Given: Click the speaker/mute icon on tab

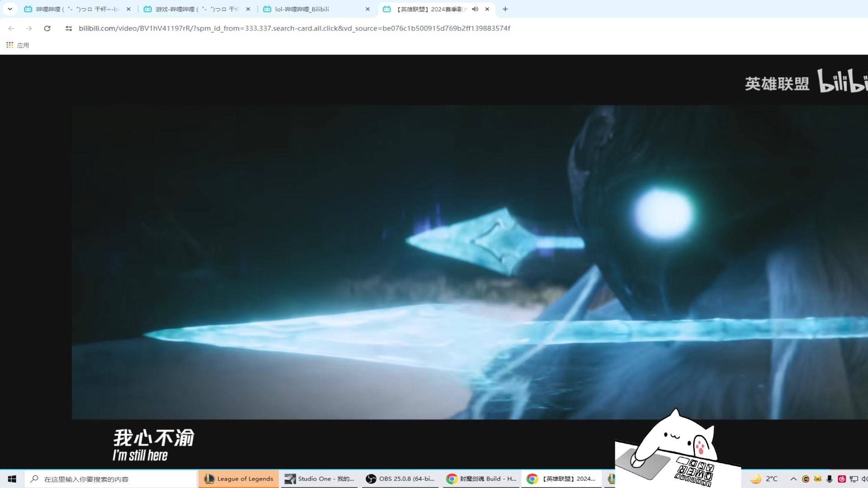Looking at the screenshot, I should 475,9.
